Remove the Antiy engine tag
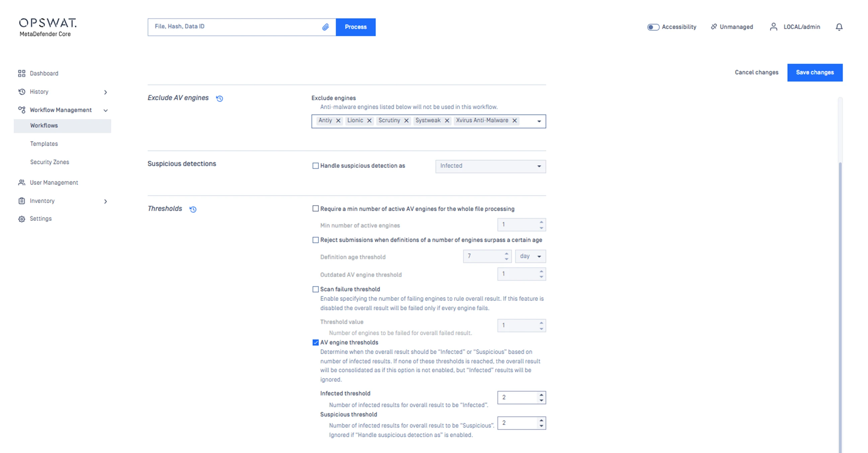 click(338, 121)
